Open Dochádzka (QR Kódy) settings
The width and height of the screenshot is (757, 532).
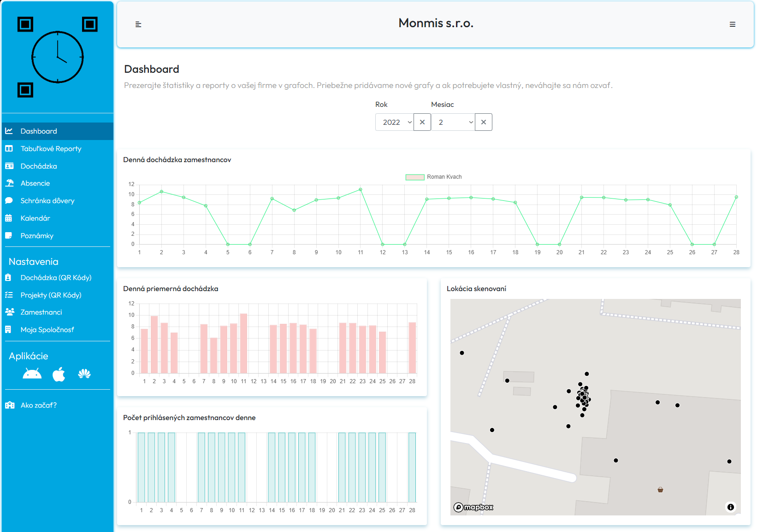coord(57,278)
